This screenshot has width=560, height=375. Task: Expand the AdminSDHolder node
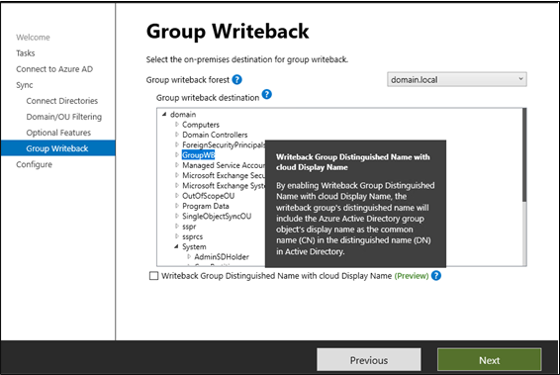pyautogui.click(x=189, y=257)
